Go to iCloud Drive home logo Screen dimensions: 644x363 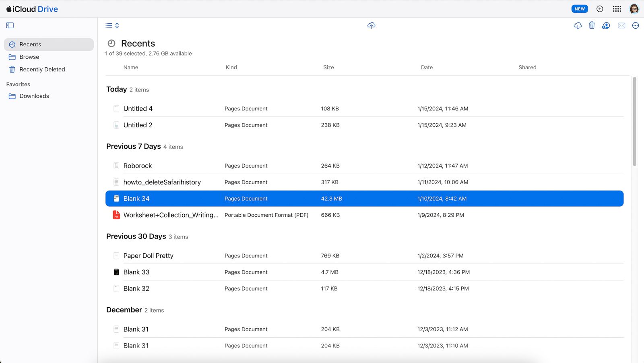pyautogui.click(x=32, y=9)
